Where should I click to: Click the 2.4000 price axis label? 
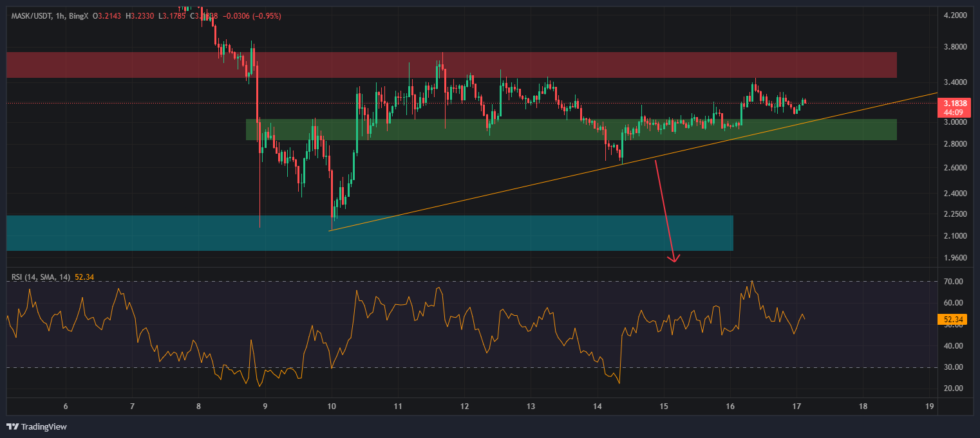click(954, 194)
